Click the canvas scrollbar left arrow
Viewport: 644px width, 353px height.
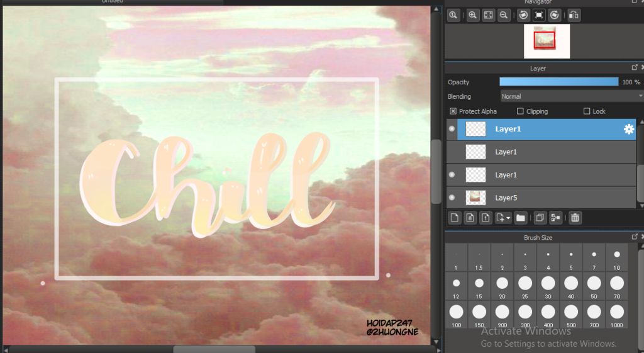[x=6, y=350]
